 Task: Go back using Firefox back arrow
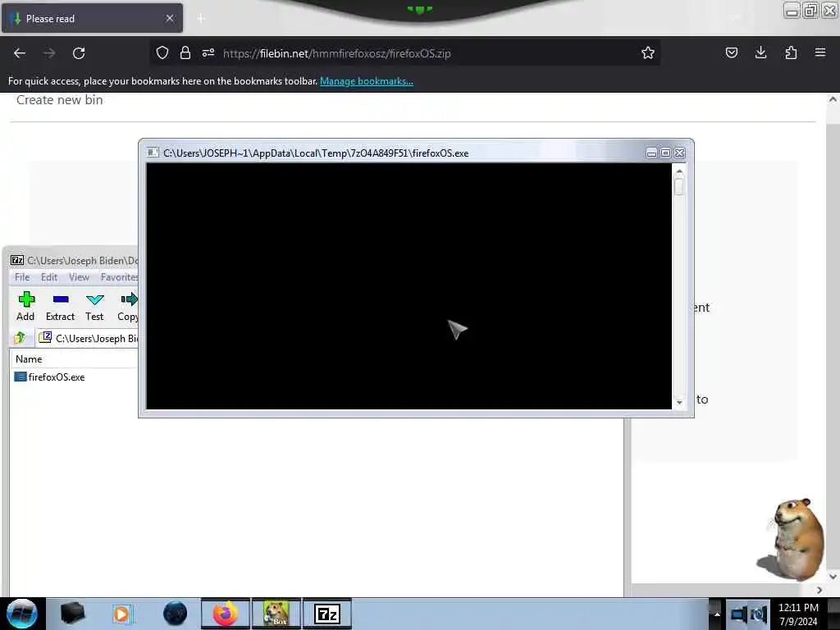[x=20, y=53]
